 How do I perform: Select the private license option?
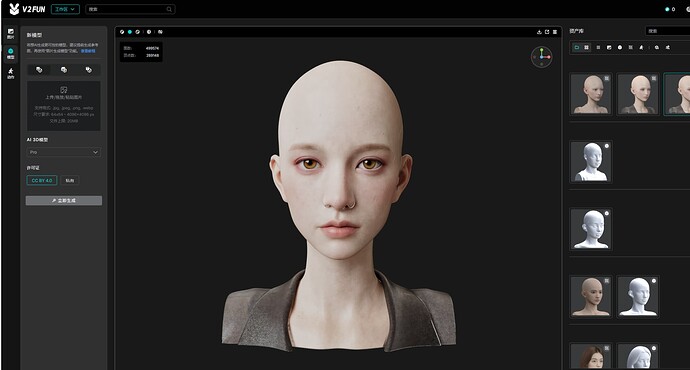70,180
